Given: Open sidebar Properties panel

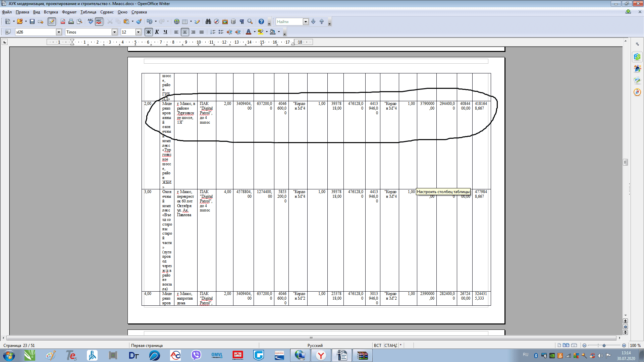Looking at the screenshot, I should pyautogui.click(x=637, y=57).
